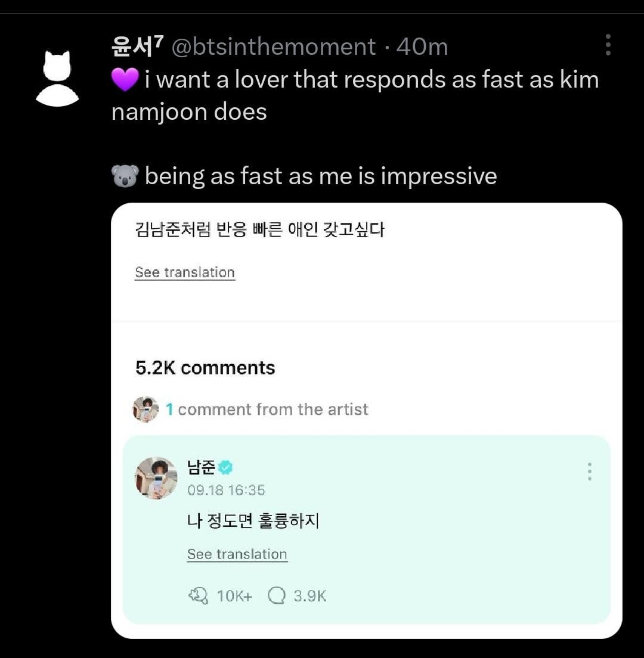Click the 5.2K comments heading
Image resolution: width=644 pixels, height=658 pixels.
205,368
